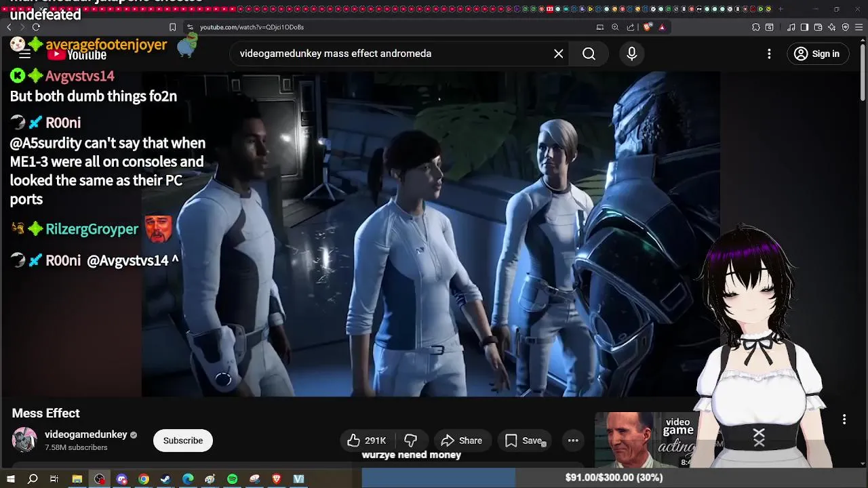Open the Brave VPN shield icon
This screenshot has height=488, width=868.
[846, 27]
